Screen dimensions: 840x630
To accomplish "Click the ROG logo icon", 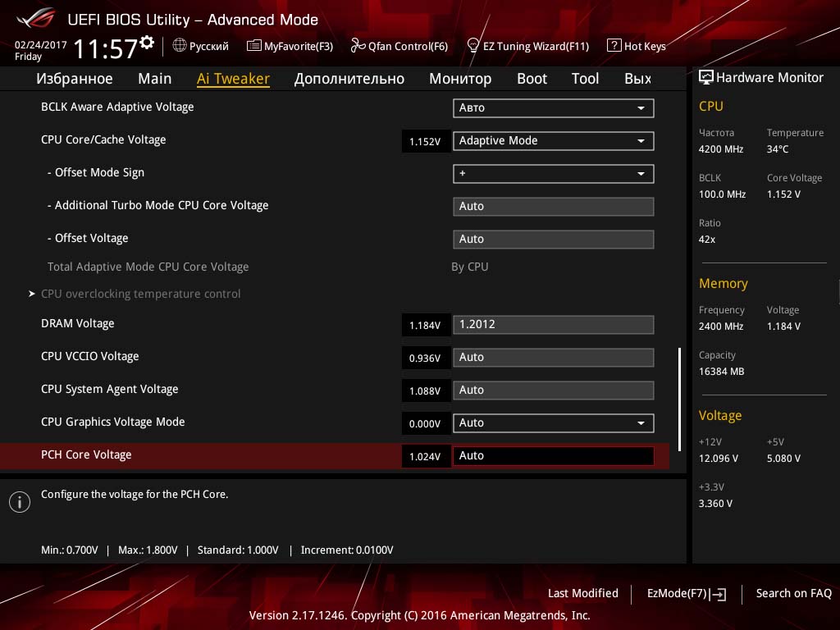I will pyautogui.click(x=35, y=19).
